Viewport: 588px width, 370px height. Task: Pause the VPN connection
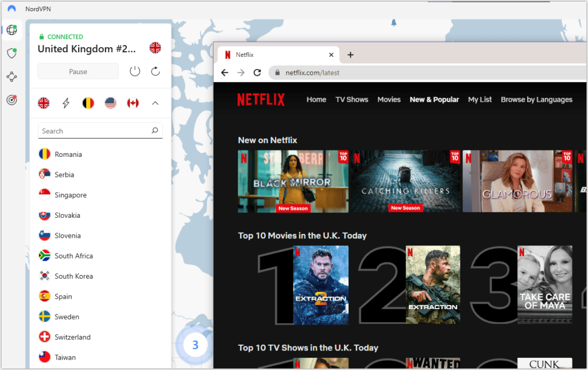[78, 72]
